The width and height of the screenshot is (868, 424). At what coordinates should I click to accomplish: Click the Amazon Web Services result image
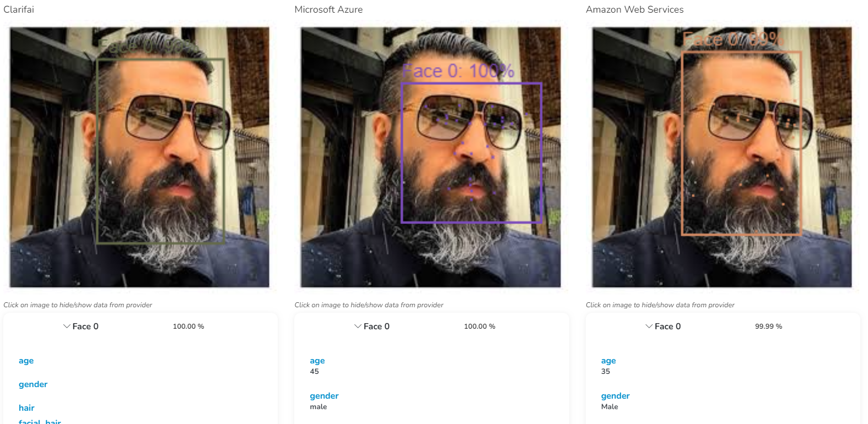(x=722, y=157)
